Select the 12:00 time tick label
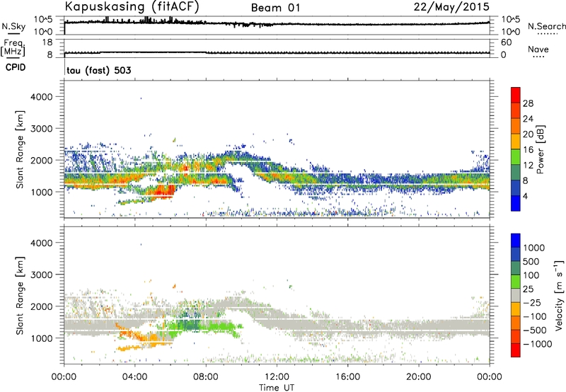 tap(277, 377)
